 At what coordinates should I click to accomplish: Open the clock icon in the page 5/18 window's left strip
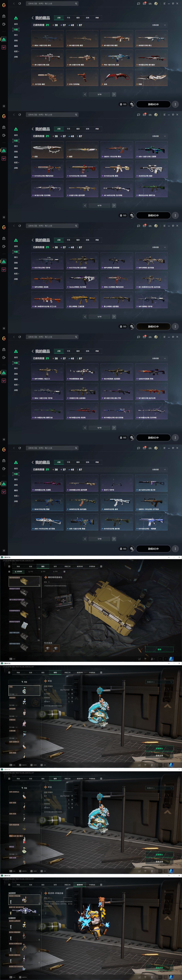coord(4,247)
